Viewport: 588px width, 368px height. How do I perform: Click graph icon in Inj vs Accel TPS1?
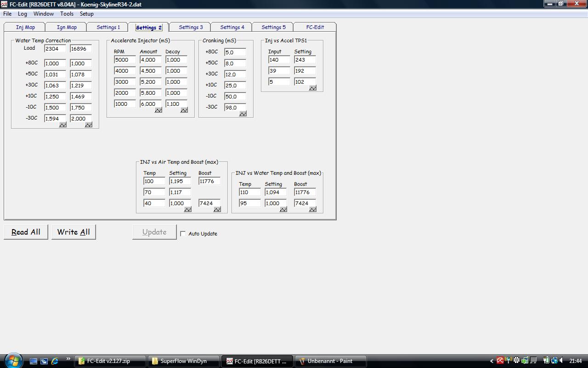pos(313,88)
